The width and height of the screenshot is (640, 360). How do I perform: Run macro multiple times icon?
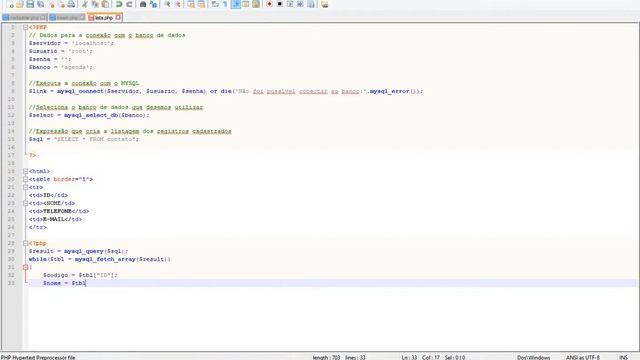point(300,4)
